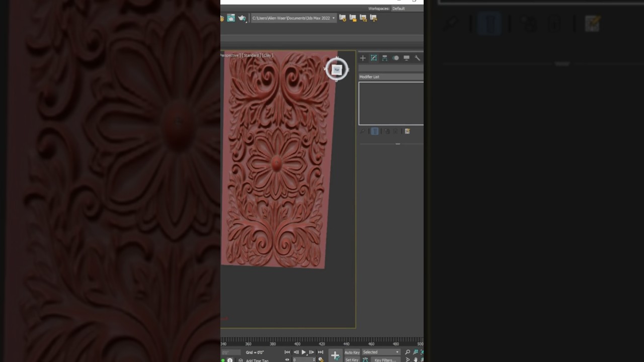Click the object name field above Modifier List
Viewport: 644px width, 362px height.
(391, 68)
